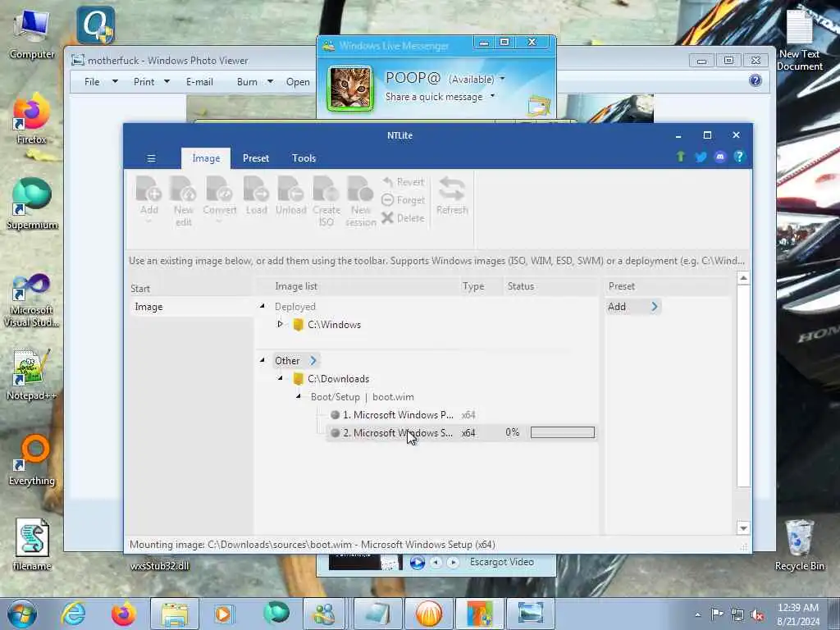Open the Computer desktop icon
The image size is (840, 630).
(32, 33)
